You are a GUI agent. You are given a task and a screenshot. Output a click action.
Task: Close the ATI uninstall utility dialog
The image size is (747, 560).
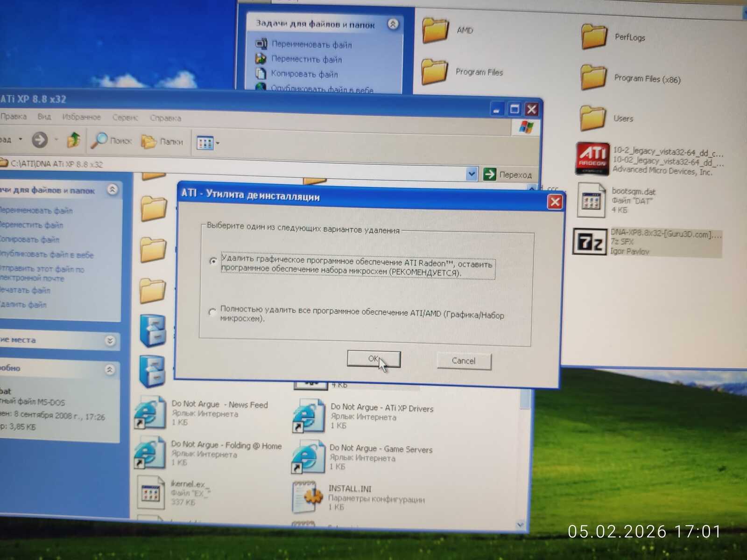[555, 202]
